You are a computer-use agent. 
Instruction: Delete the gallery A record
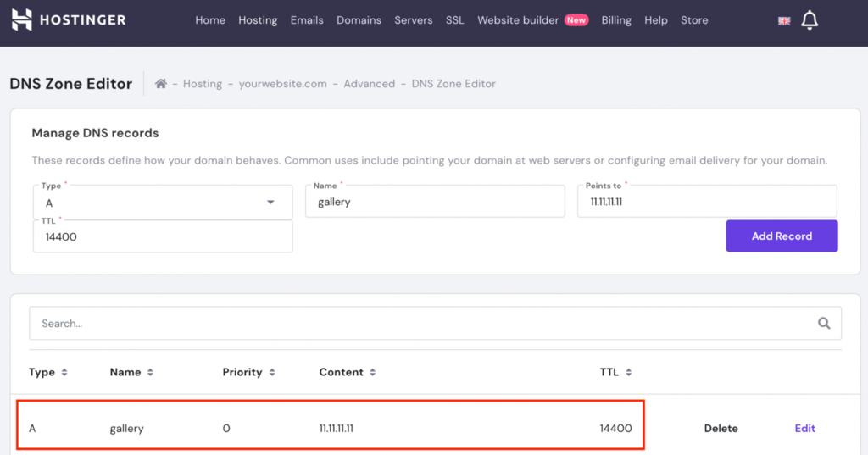coord(721,429)
